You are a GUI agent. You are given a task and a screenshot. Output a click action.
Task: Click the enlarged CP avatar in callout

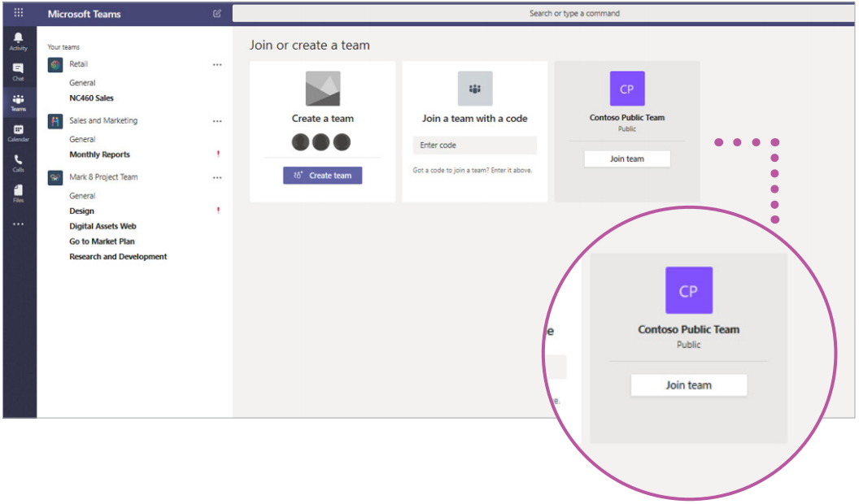coord(689,290)
